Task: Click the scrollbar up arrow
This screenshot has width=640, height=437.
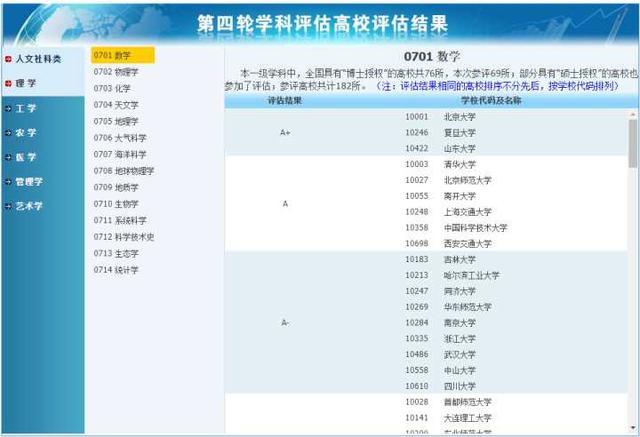Action: 633,114
